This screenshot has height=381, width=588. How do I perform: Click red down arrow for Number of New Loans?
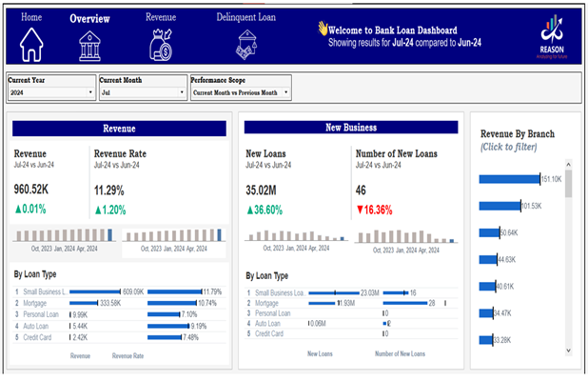pos(361,210)
